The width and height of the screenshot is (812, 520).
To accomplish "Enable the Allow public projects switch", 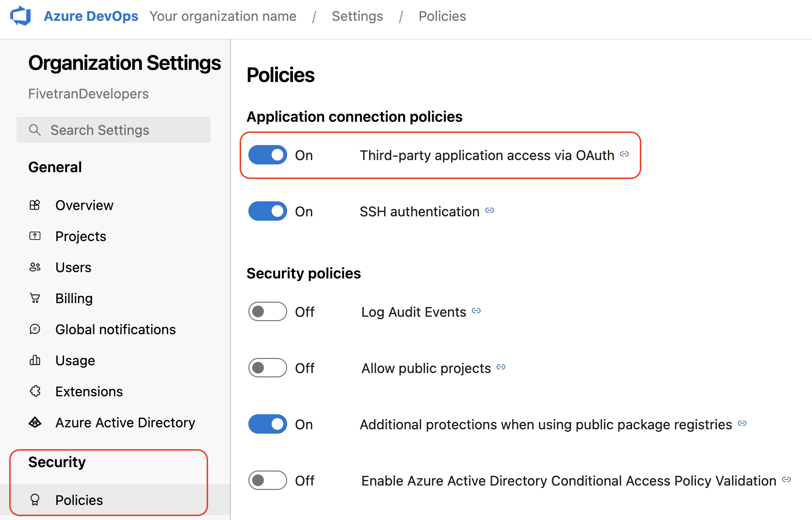I will click(x=268, y=368).
